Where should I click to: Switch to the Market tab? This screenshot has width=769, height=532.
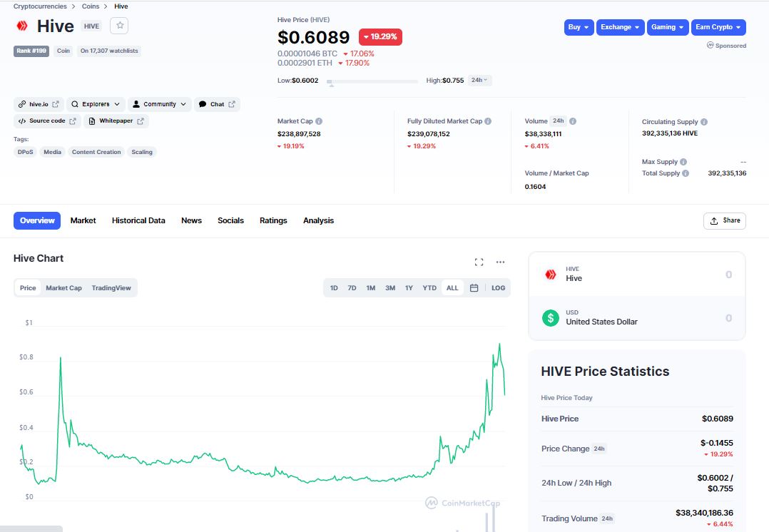click(x=83, y=220)
